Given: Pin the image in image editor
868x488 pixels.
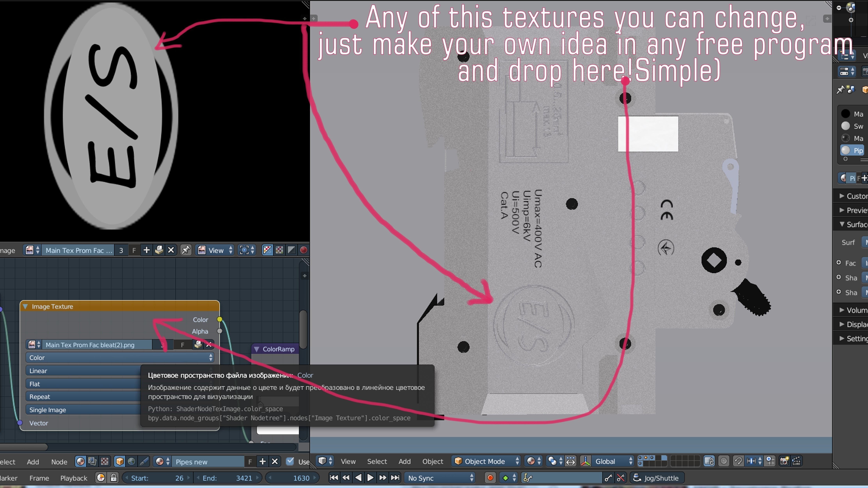Looking at the screenshot, I should pos(186,250).
